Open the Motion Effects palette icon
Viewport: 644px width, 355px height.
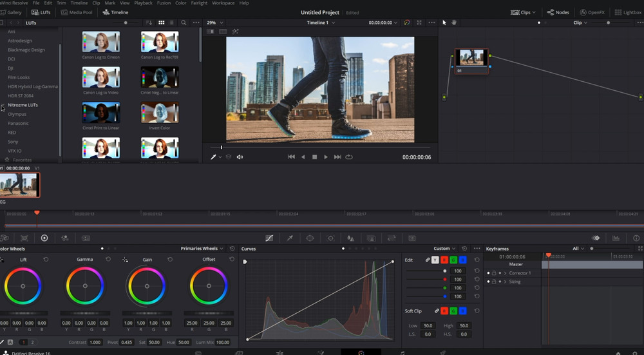click(86, 238)
